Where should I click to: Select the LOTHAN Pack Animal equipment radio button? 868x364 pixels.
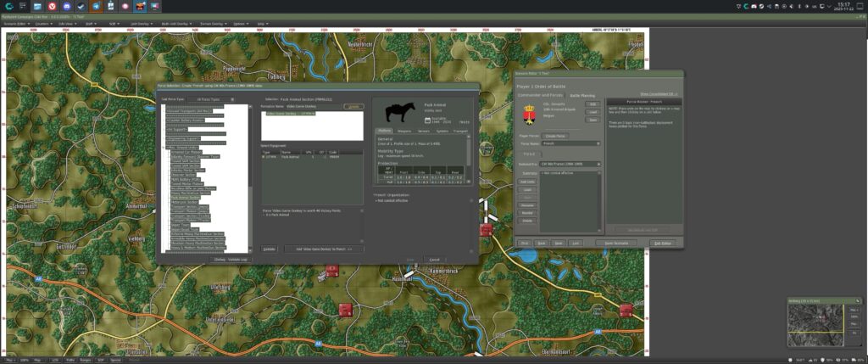263,157
